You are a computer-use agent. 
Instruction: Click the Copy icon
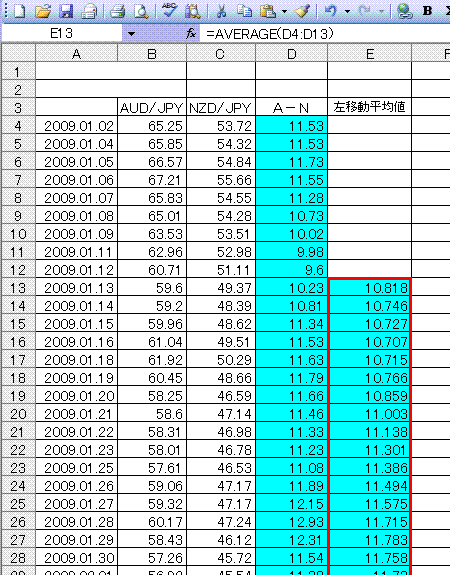[x=244, y=11]
